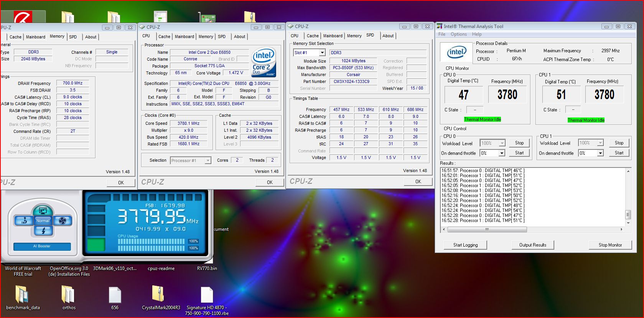Click the CPU 1 Start button

619,153
